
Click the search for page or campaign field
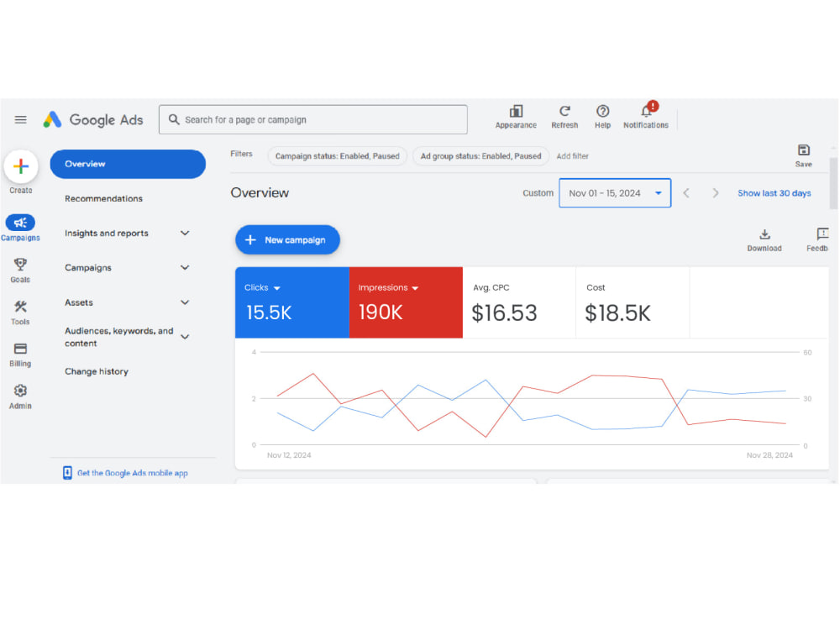coord(313,119)
